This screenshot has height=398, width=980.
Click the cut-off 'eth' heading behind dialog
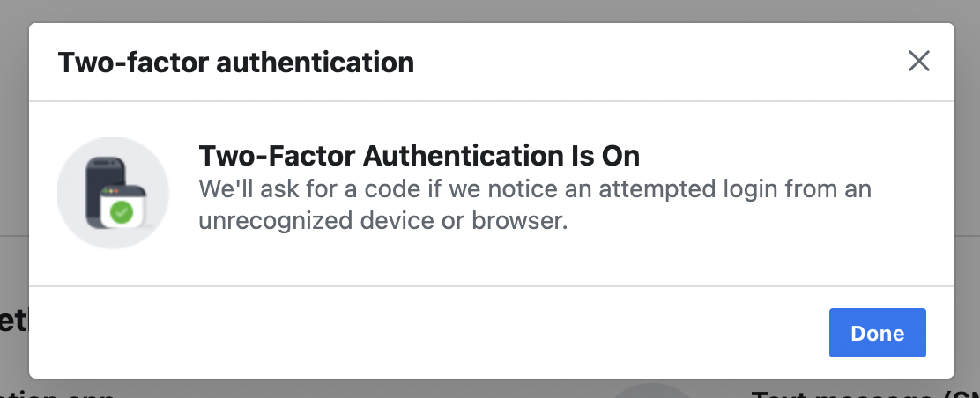pyautogui.click(x=14, y=320)
